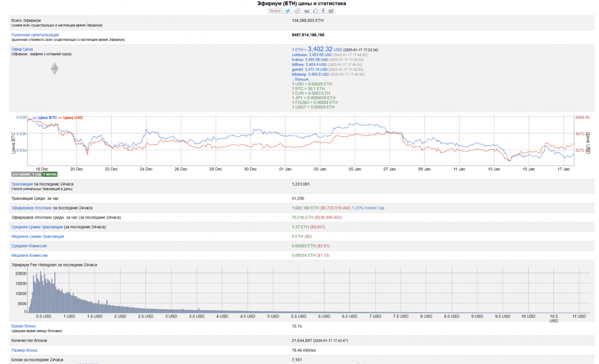Open 'Средняя сумма транзакции' link
599x364 pixels.
tap(37, 227)
